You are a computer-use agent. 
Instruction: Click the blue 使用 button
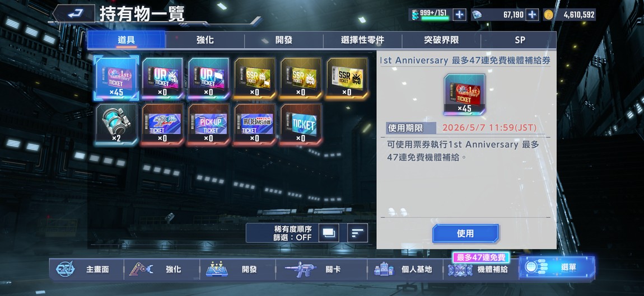[x=465, y=233]
